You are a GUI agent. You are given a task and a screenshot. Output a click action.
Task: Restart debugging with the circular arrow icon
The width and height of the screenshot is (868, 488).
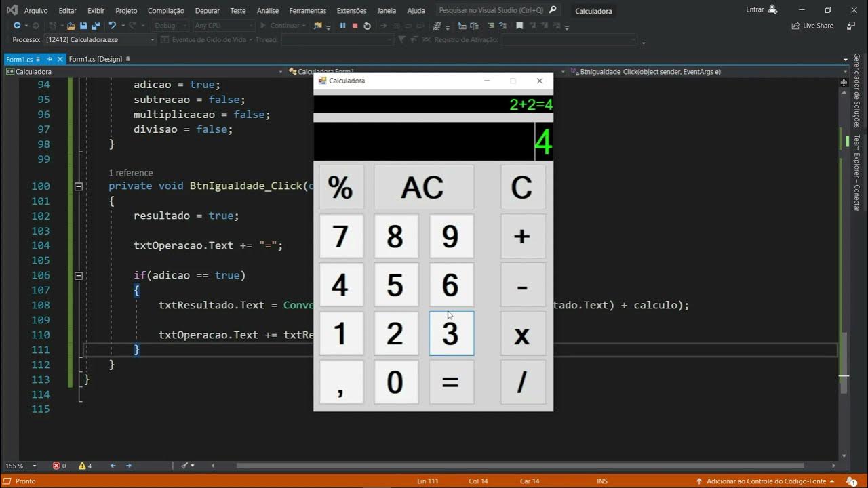(x=367, y=26)
